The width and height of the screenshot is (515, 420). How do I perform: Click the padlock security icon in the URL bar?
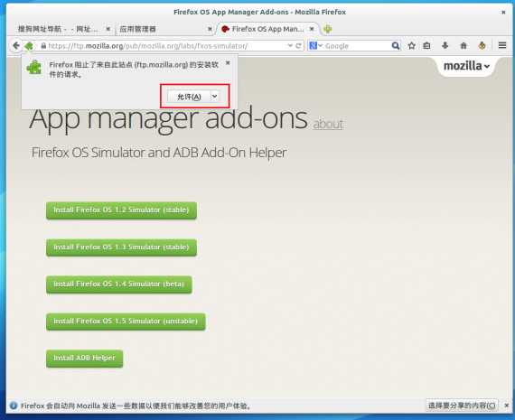click(x=43, y=46)
